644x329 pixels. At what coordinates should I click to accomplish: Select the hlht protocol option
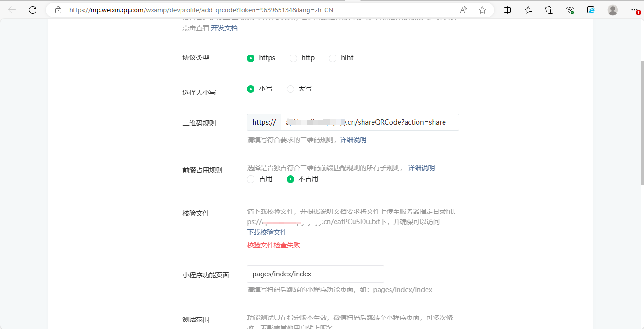[333, 58]
